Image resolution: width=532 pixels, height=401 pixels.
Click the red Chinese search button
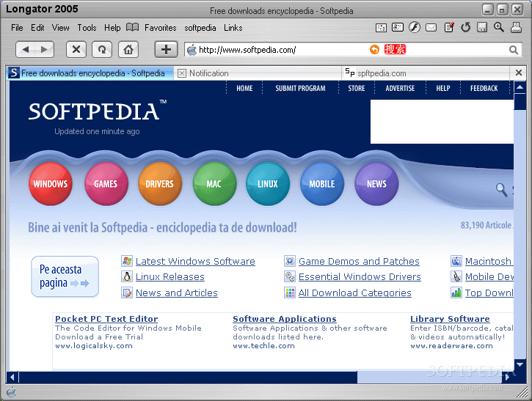tap(395, 50)
